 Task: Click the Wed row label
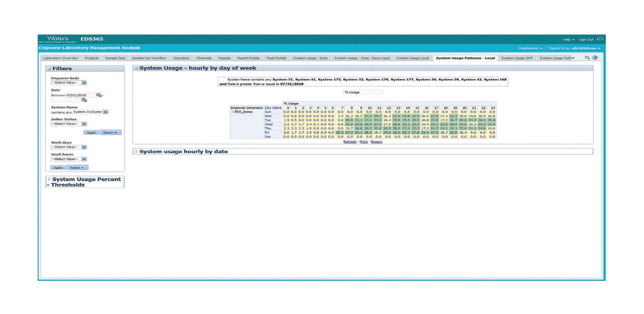[269, 124]
